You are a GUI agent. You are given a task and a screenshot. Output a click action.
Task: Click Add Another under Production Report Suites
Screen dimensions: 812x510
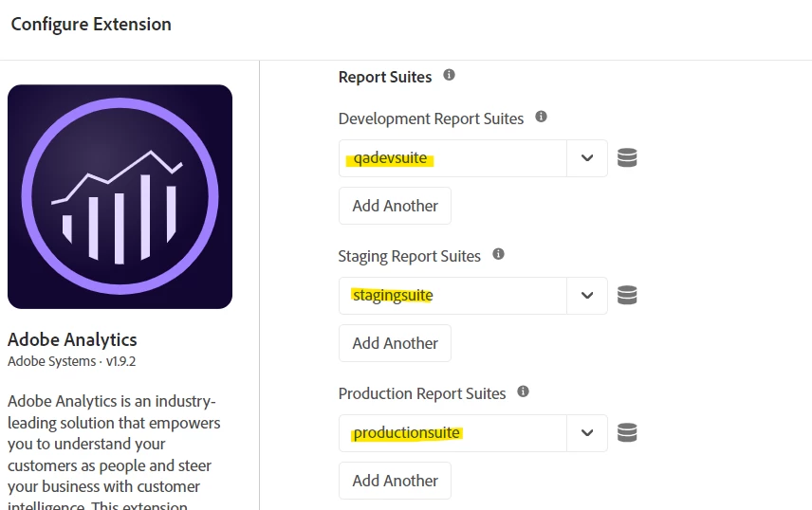click(x=395, y=481)
